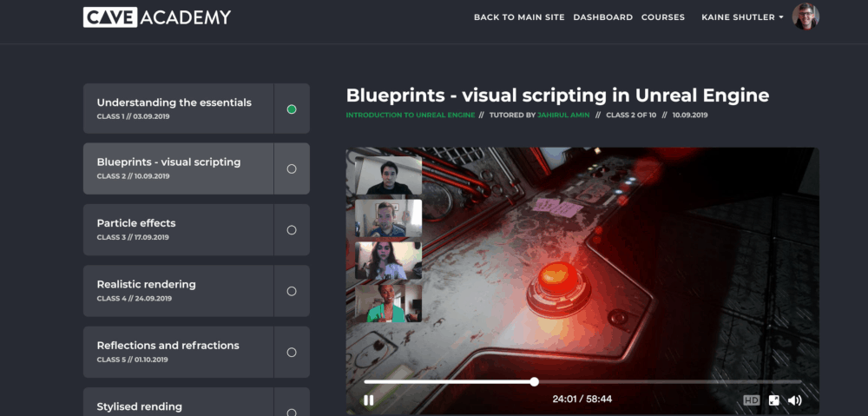Open the Cave Academy logo homepage
The height and width of the screenshot is (416, 868).
coord(157,17)
